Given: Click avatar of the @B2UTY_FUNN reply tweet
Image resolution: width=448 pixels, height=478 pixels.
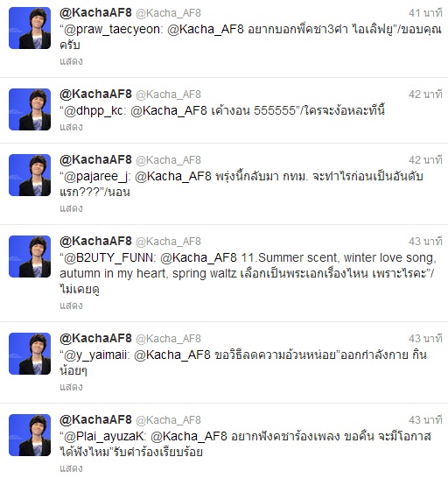Looking at the screenshot, I should click(x=30, y=257).
